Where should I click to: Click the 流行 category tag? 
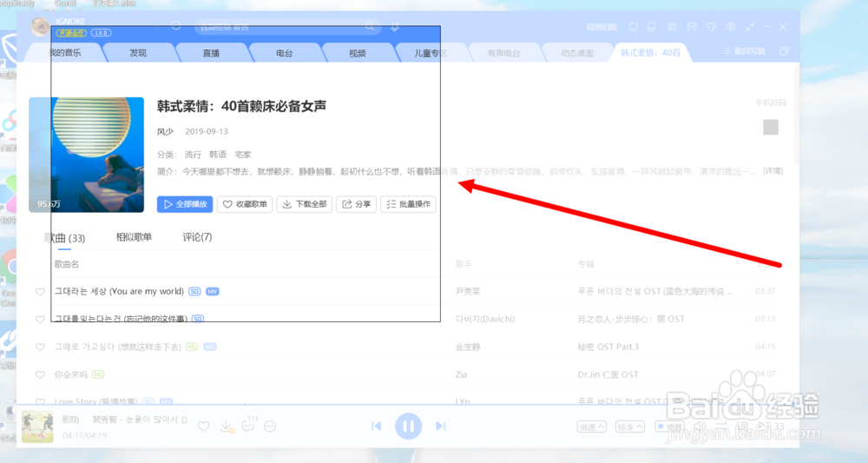[x=194, y=155]
